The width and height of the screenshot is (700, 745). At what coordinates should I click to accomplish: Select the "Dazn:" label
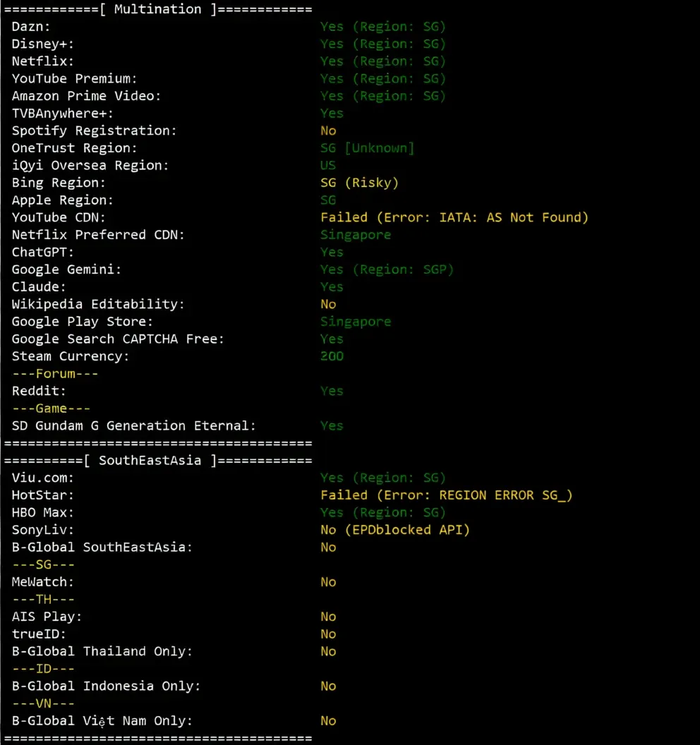[x=31, y=27]
